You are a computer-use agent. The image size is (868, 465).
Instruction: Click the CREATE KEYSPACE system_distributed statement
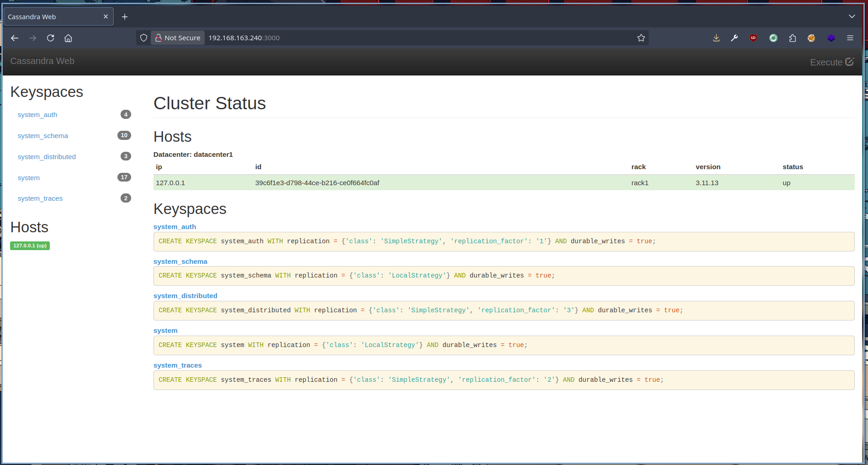click(x=504, y=310)
